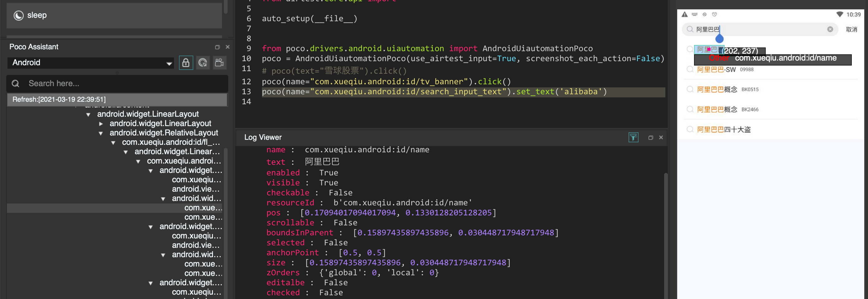Screen dimensions: 868x299
Task: Click the 'text : 阿里巴巴' log line
Action: (303, 162)
